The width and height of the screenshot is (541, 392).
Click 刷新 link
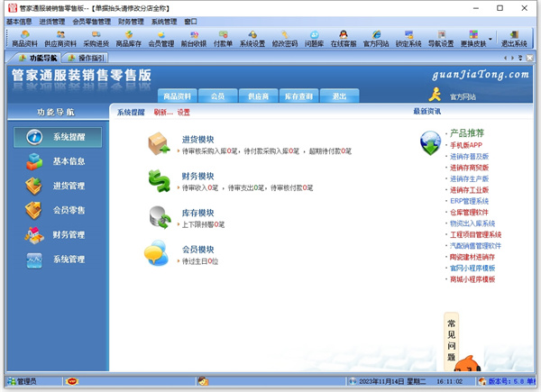[163, 112]
